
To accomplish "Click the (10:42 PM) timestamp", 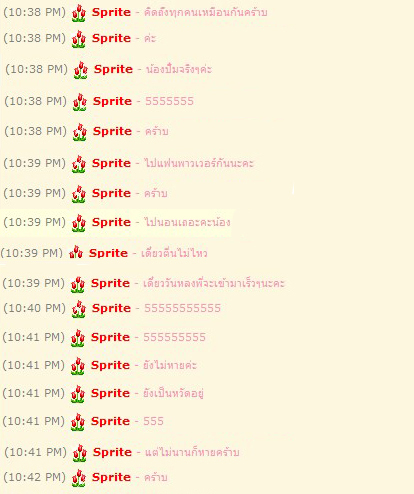I will pyautogui.click(x=34, y=477).
